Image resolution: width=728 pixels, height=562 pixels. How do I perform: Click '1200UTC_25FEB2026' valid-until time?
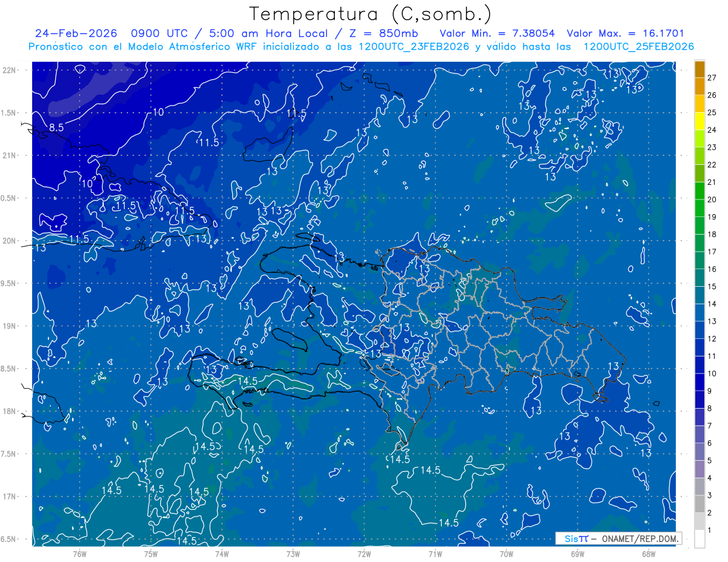[x=638, y=47]
